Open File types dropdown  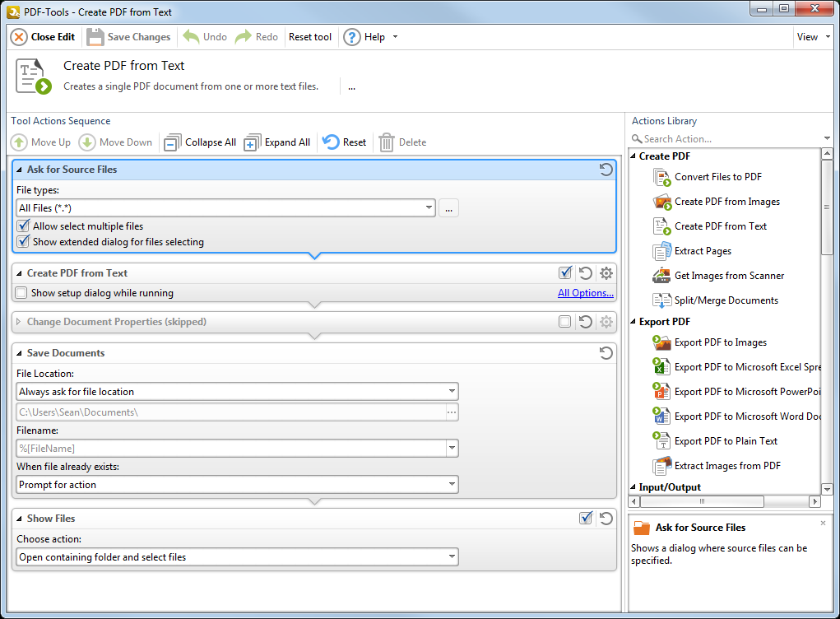click(x=429, y=208)
